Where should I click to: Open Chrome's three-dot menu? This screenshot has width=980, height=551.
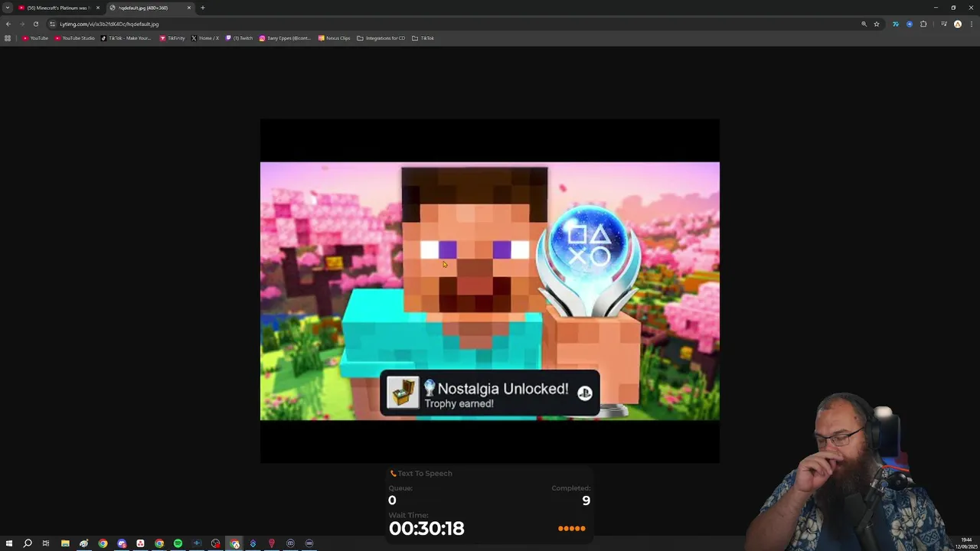(x=971, y=24)
